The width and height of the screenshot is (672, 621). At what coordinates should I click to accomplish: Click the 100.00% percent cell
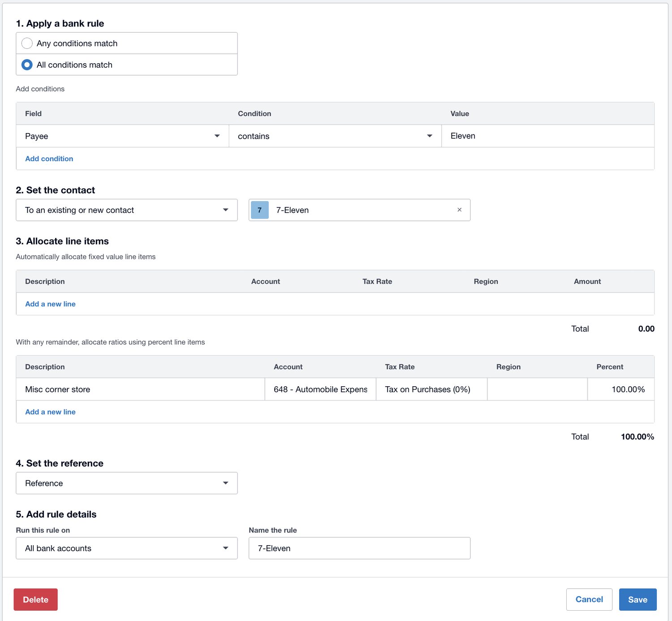point(621,389)
